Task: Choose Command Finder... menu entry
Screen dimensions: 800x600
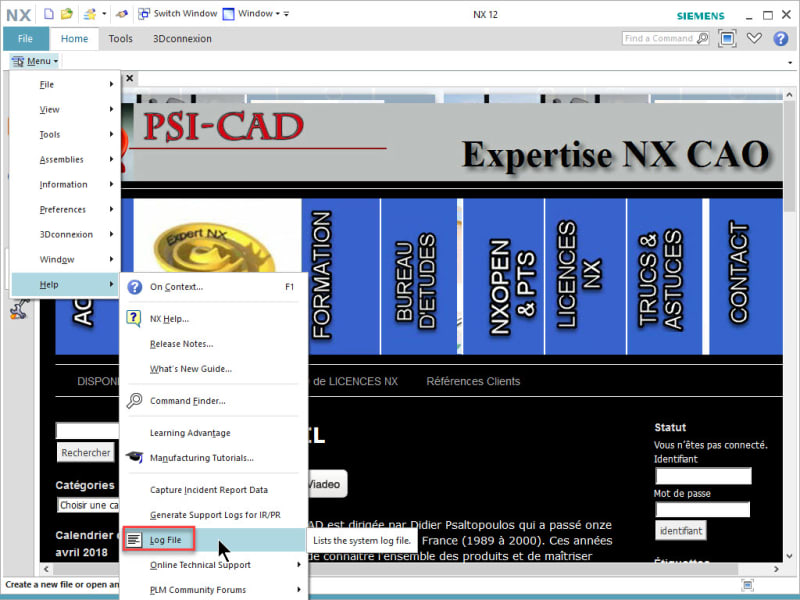Action: click(213, 401)
